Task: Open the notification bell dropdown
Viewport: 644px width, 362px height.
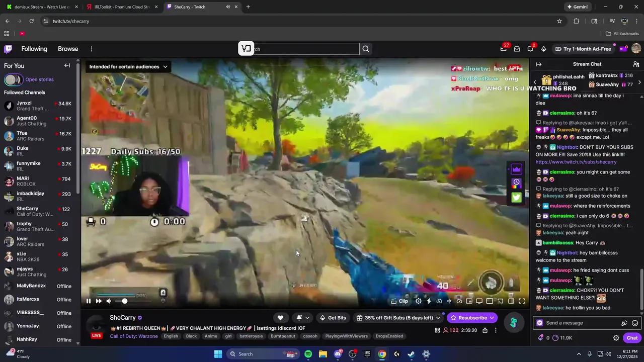Action: (x=302, y=318)
